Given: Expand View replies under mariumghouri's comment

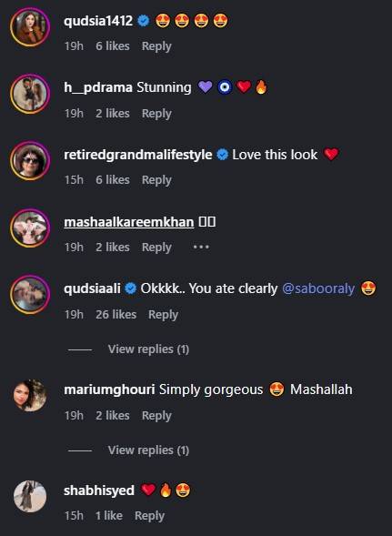Looking at the screenshot, I should pos(148,450).
